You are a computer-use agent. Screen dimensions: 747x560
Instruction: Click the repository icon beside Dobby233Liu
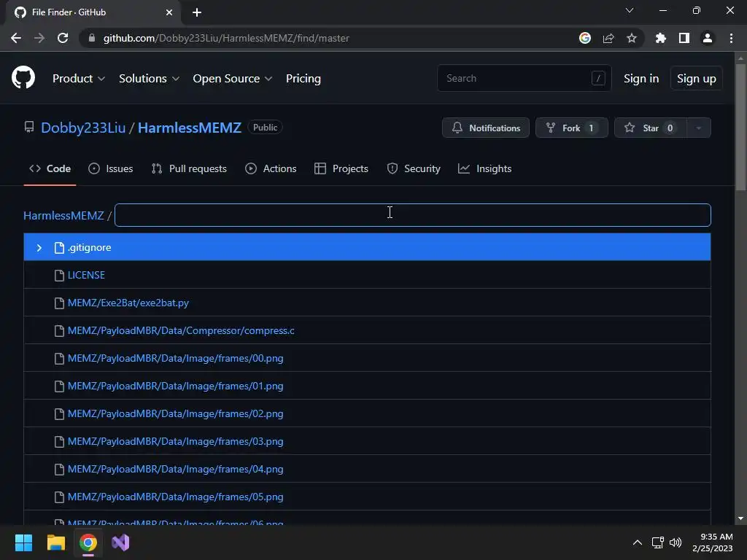[29, 127]
